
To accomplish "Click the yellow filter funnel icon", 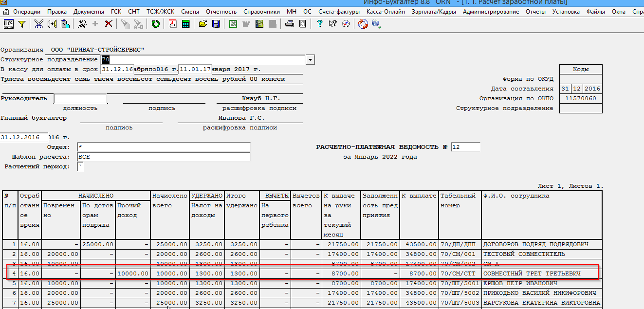I will (x=22, y=23).
